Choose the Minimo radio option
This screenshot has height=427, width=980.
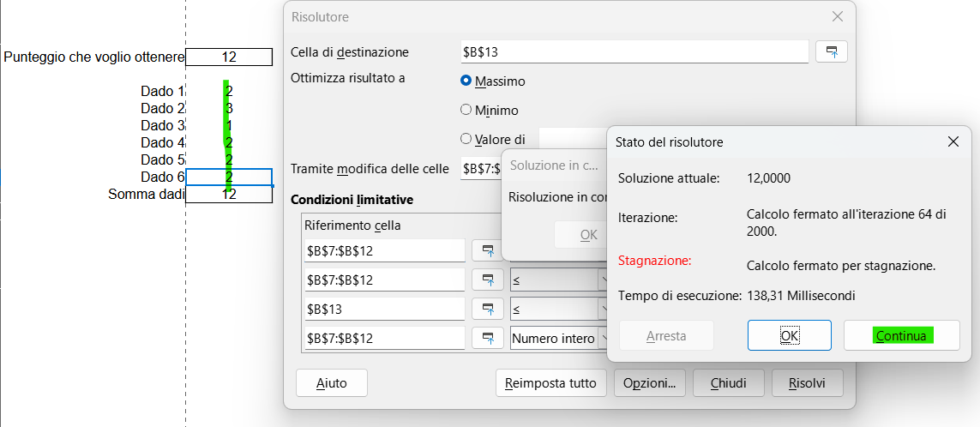[466, 111]
